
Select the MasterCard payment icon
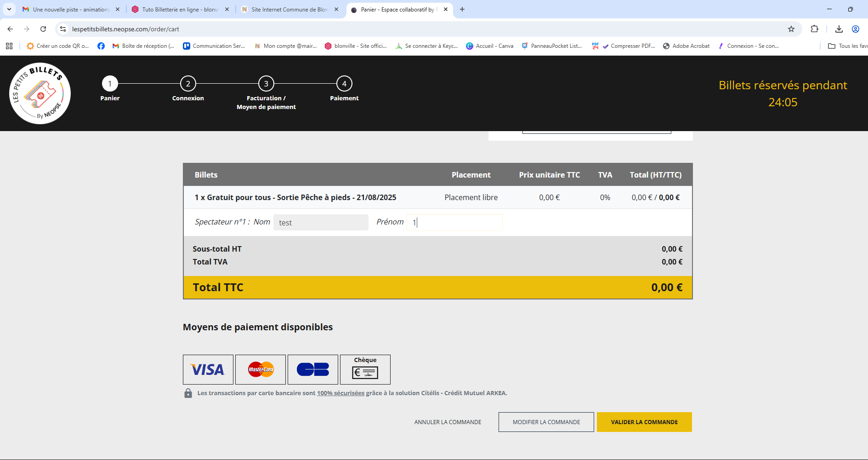tap(261, 369)
